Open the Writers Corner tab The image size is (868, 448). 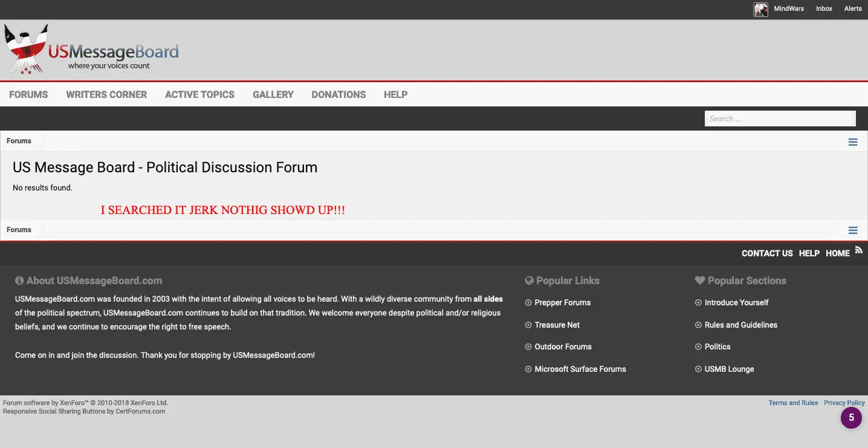point(106,94)
